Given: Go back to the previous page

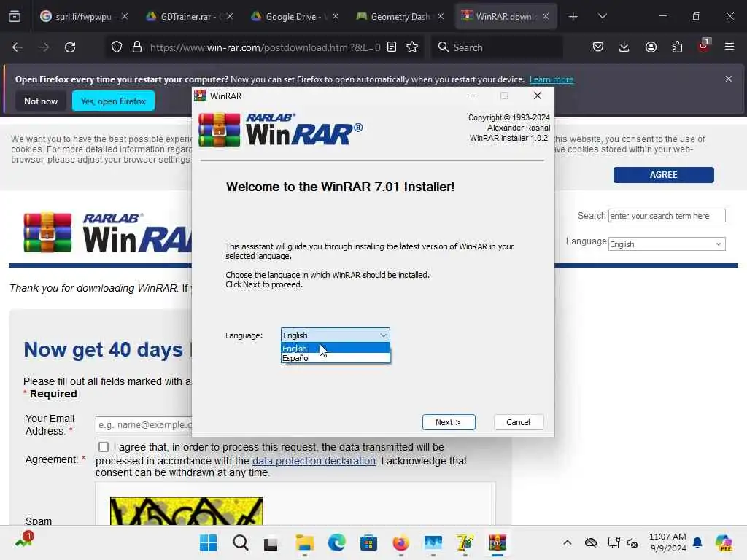Looking at the screenshot, I should click(18, 47).
